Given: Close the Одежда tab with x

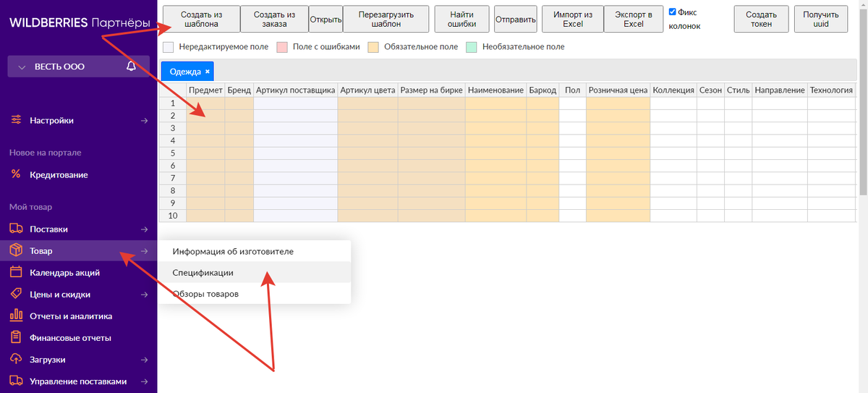Looking at the screenshot, I should coord(207,71).
